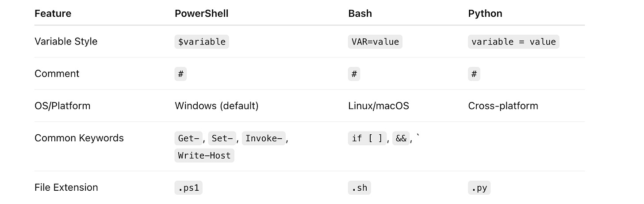Click the Write-Host keyword code
This screenshot has width=644, height=204.
click(204, 155)
